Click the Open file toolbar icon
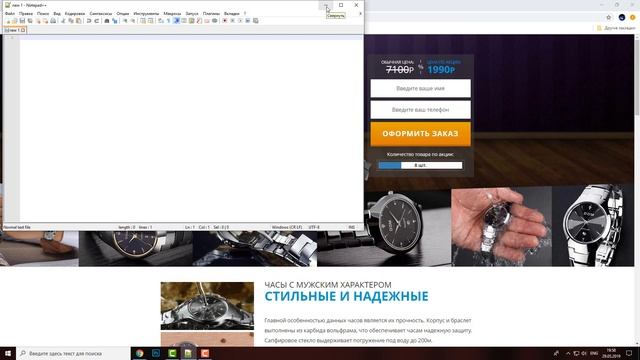This screenshot has width=640, height=360. click(14, 21)
